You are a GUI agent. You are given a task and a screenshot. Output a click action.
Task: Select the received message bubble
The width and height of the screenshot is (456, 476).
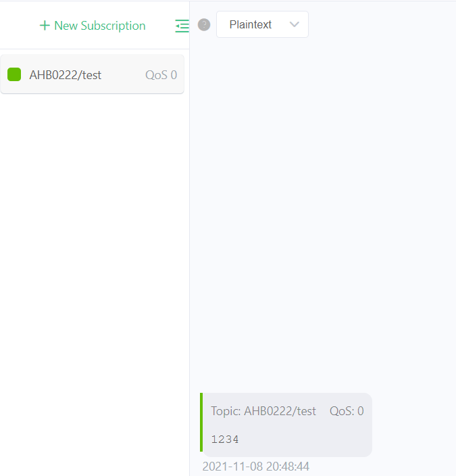[x=286, y=425]
